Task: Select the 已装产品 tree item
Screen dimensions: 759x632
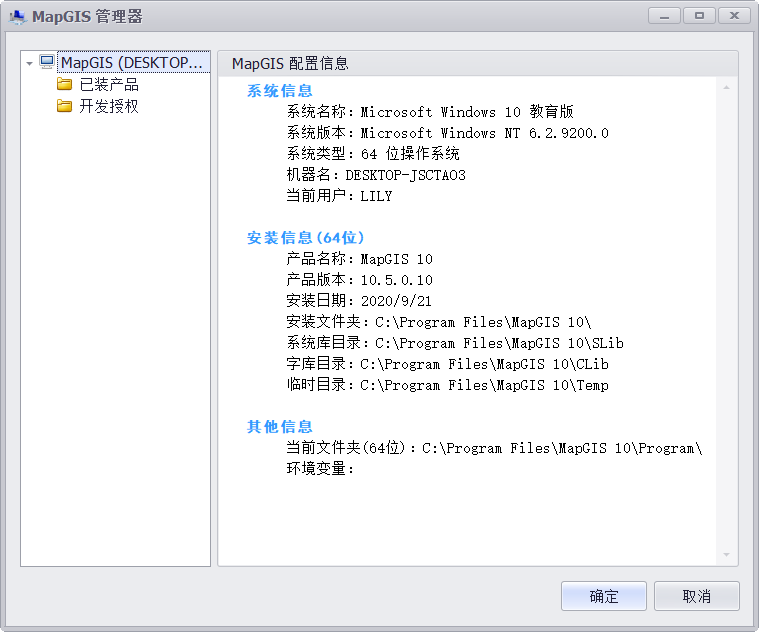Action: (x=109, y=85)
